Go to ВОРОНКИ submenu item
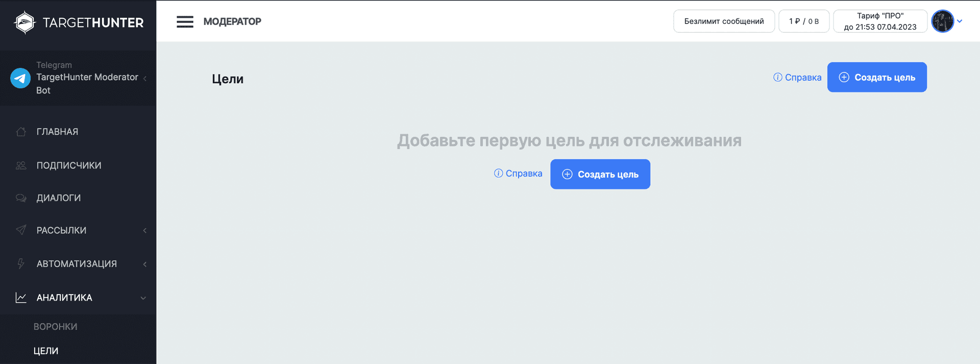Screen dimensions: 980x364 coord(55,327)
